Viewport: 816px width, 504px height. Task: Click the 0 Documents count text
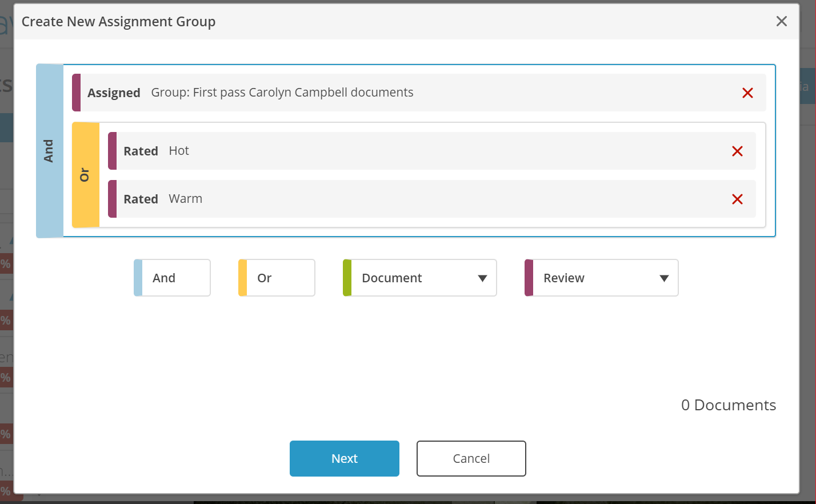click(729, 405)
